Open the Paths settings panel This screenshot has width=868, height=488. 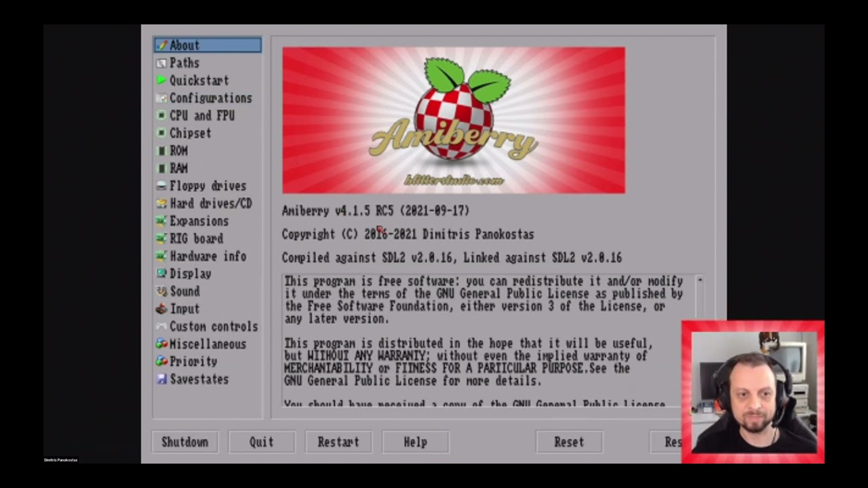tap(208, 63)
